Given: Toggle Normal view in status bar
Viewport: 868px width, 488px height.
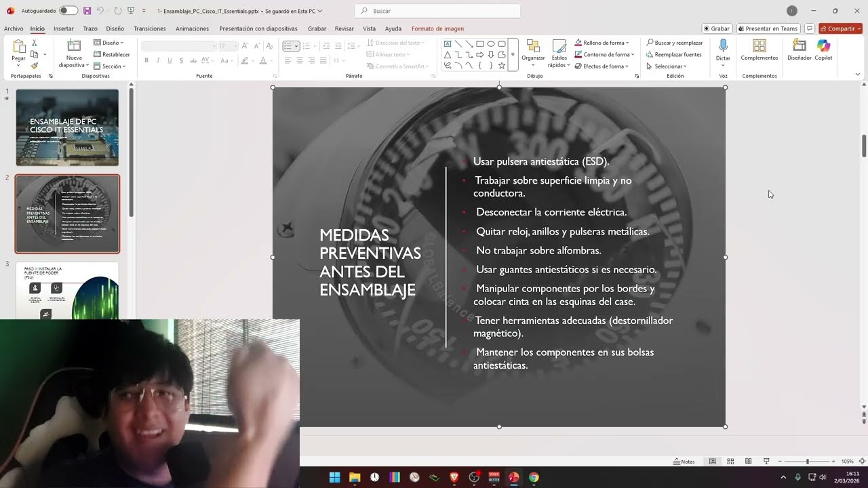Looking at the screenshot, I should 712,462.
